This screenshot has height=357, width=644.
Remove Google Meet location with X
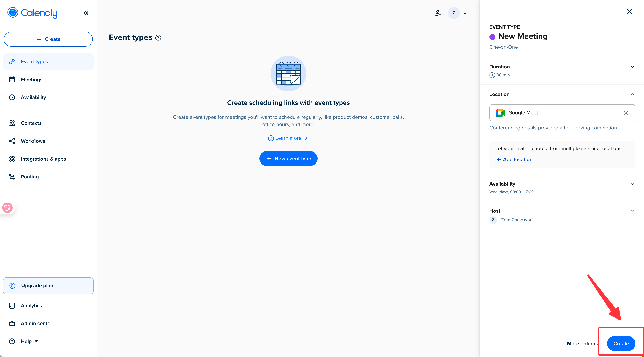[x=626, y=113]
